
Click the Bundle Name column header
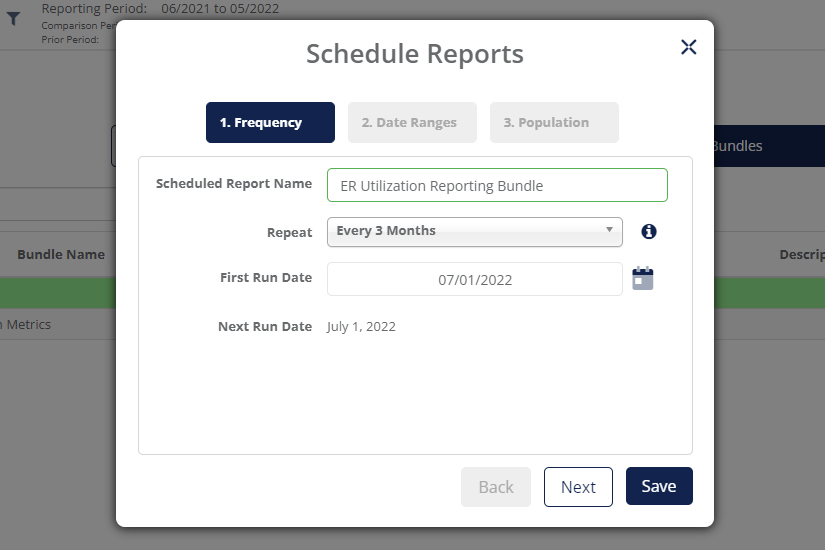click(x=60, y=255)
